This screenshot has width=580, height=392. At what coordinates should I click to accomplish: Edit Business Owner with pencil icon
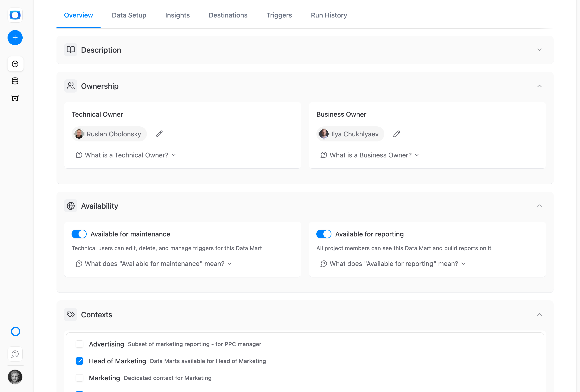pyautogui.click(x=396, y=134)
